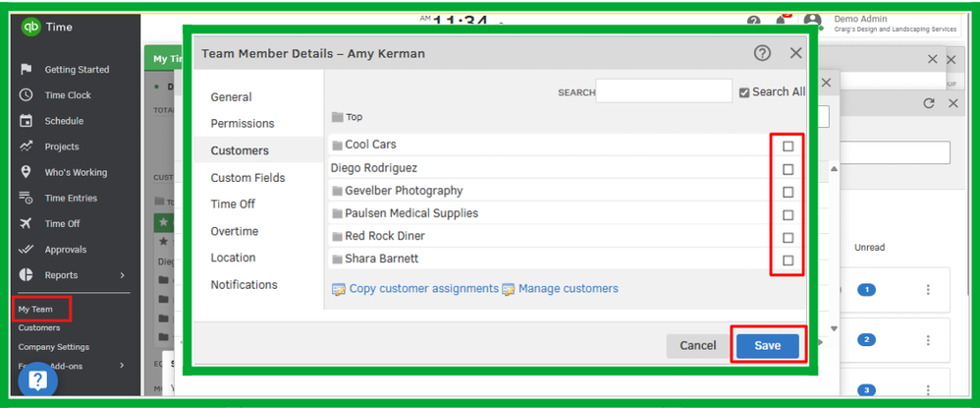The image size is (980, 408).
Task: Open Copy customer assignments link
Action: coord(424,289)
